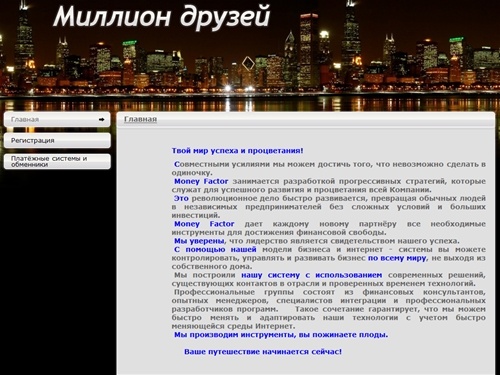This screenshot has height=375, width=500.
Task: Click the blue text по всему миру
Action: pos(397,258)
